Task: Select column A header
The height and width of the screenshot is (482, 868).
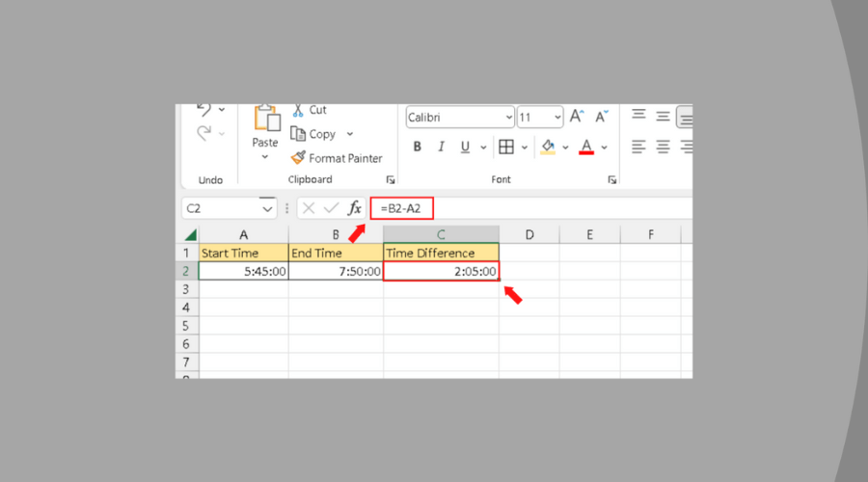Action: [x=244, y=234]
